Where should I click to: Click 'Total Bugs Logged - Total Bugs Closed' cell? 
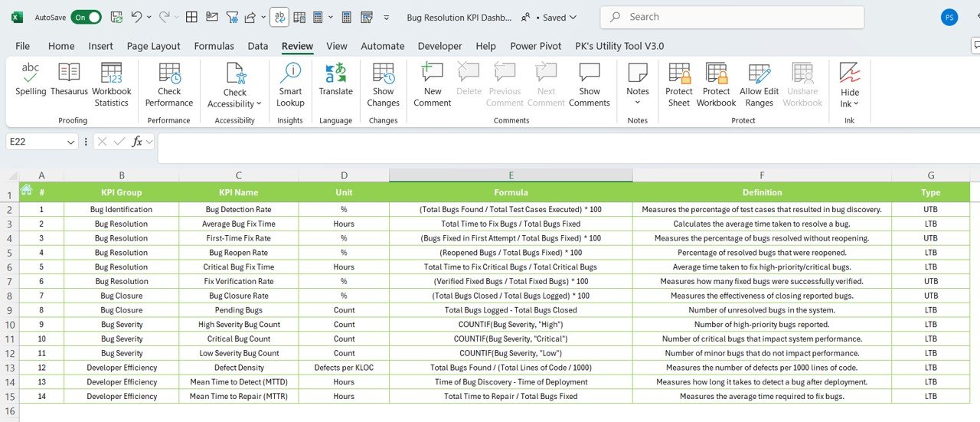pyautogui.click(x=511, y=310)
